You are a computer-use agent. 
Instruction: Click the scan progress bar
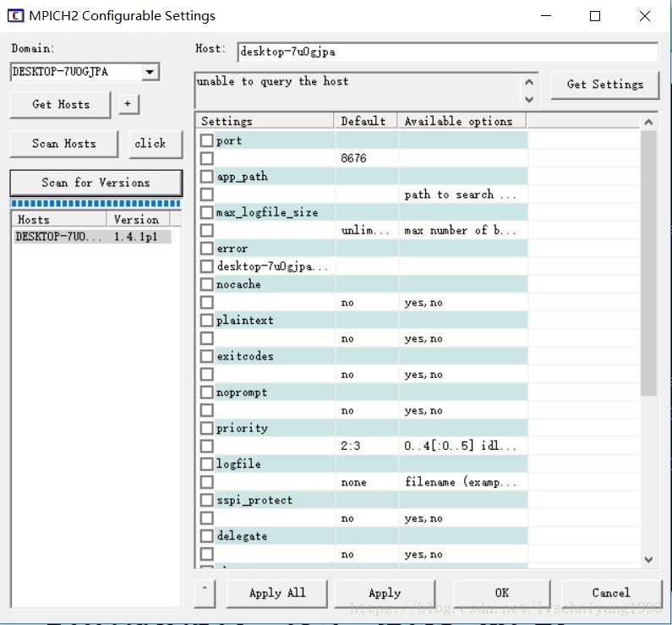[x=96, y=204]
